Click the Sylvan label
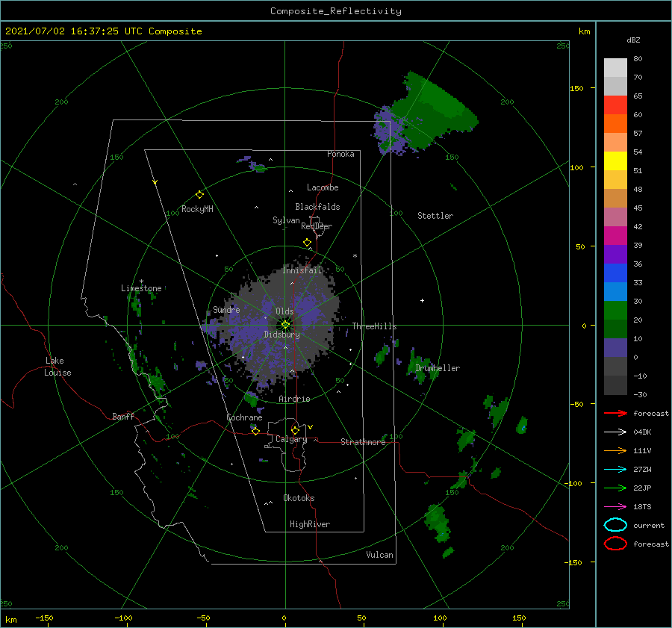The height and width of the screenshot is (628, 672). 286,220
